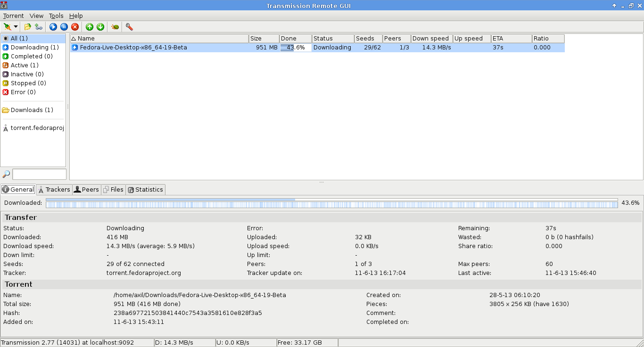The image size is (644, 347).
Task: Click the torrent search input field
Action: (x=39, y=174)
